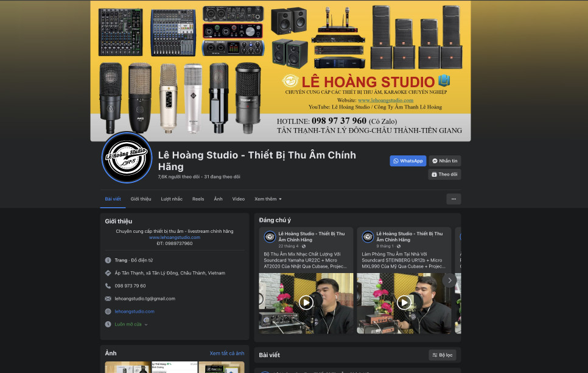588x373 pixels.
Task: Open the Lê Hoàng Studio profile picture
Action: coord(127,157)
